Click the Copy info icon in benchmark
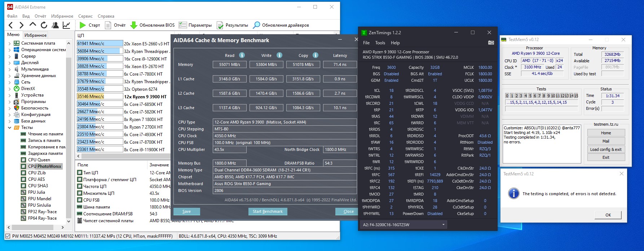Screen dimensions: 644x251 pos(316,55)
